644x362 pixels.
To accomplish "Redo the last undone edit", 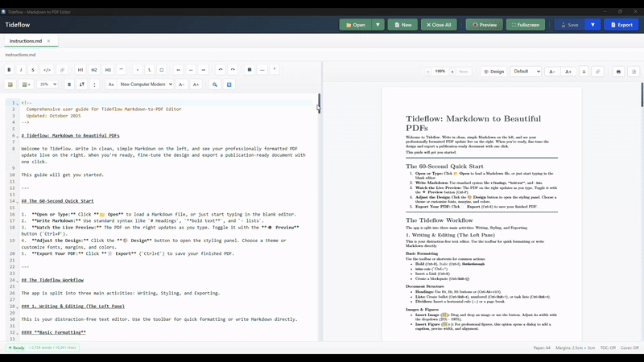I will click(233, 70).
